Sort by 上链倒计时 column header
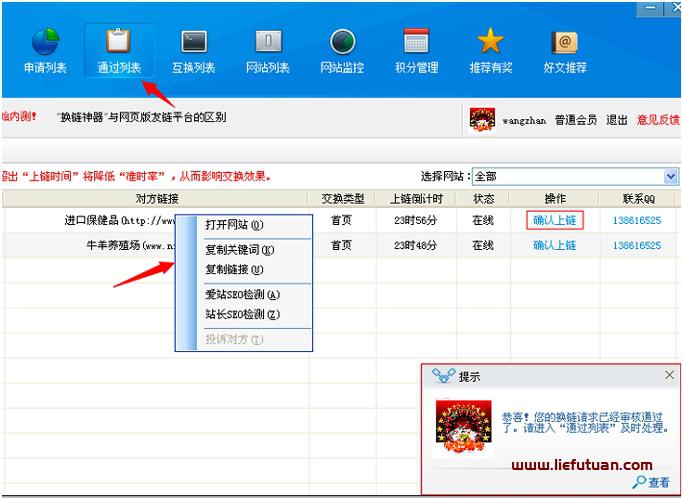The width and height of the screenshot is (683, 500). pyautogui.click(x=416, y=199)
